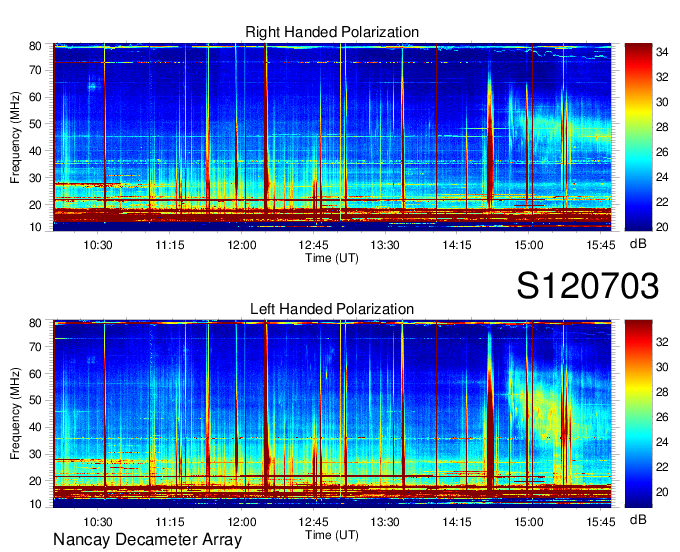
Task: Click the left handed polarization spectrogram
Action: pos(332,414)
